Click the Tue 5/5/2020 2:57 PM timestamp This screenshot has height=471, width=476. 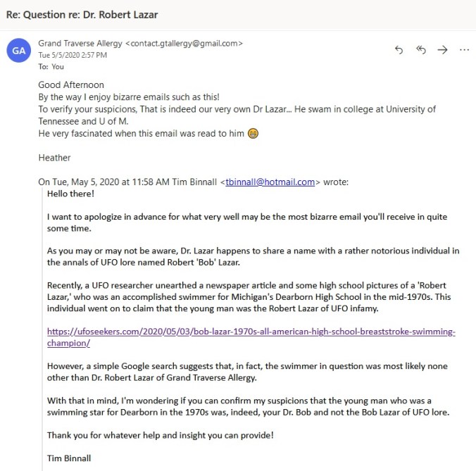[72, 55]
